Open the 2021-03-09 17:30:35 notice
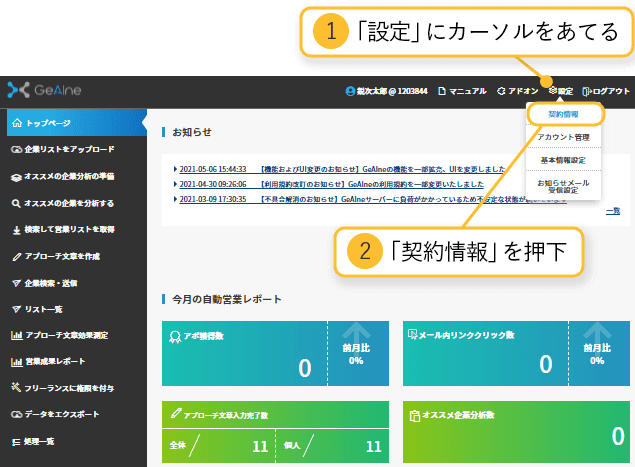 click(x=373, y=199)
